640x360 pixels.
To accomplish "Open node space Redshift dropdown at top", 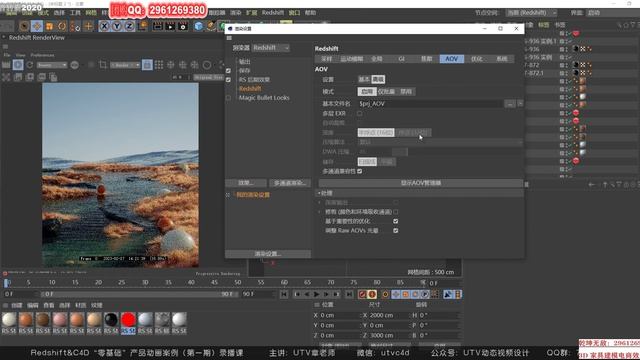I will pos(531,13).
